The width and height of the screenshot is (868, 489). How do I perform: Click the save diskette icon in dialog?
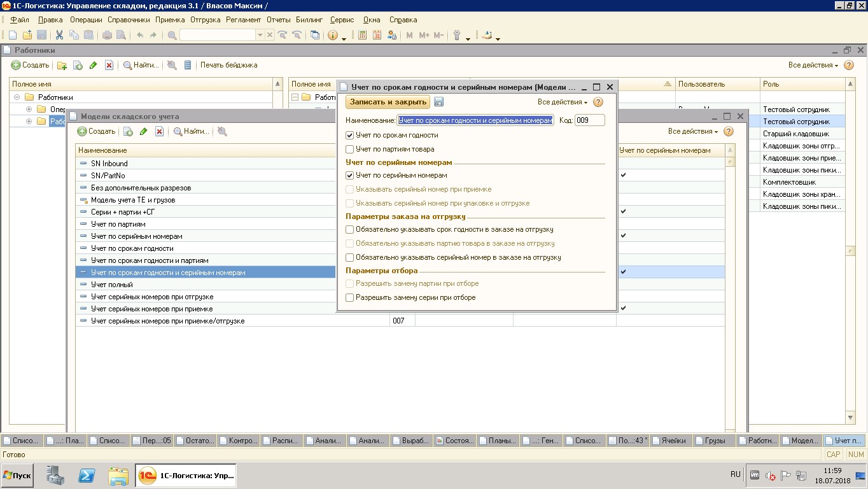coord(438,102)
